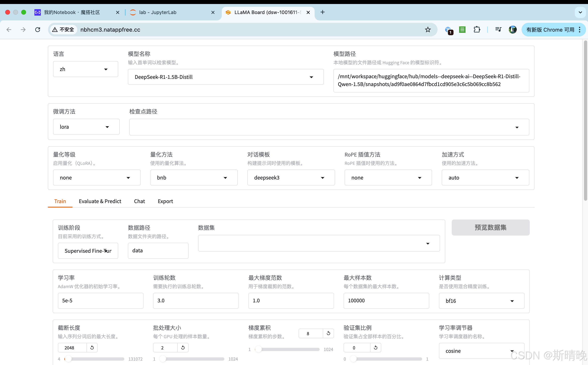Switch to the Evaluate & Predict tab

coord(100,201)
